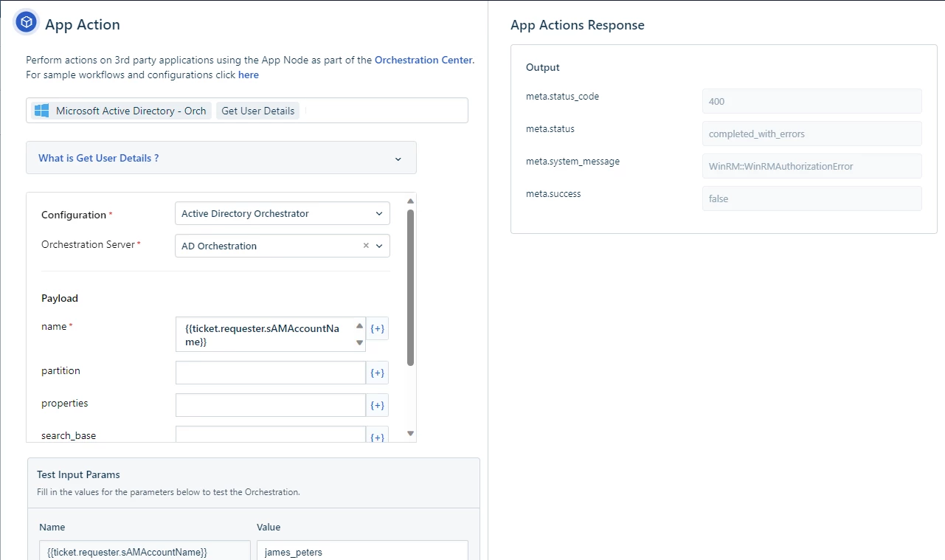Click the meta.system_message label
The height and width of the screenshot is (560, 945).
[572, 162]
